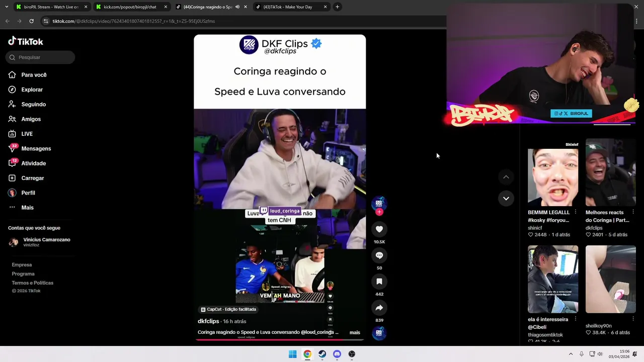Viewport: 644px width, 362px height.
Task: Open the sound disc icon below share
Action: coord(379,333)
